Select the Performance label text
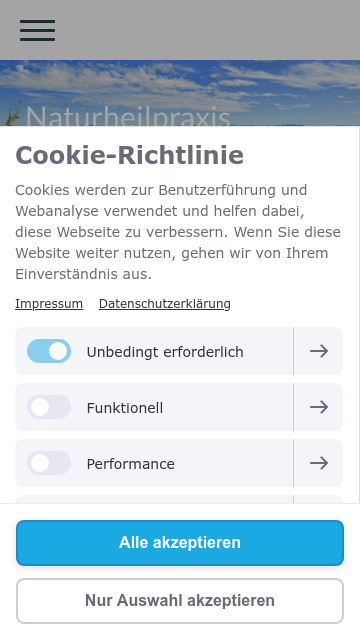 (x=131, y=464)
